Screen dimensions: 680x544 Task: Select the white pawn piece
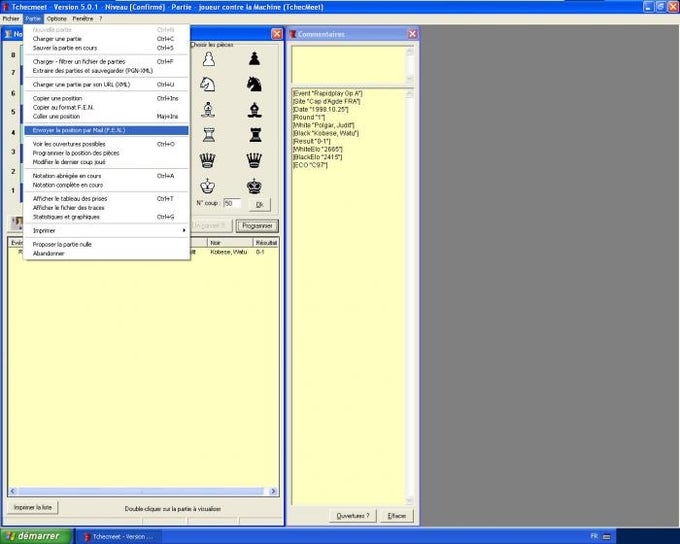[209, 59]
